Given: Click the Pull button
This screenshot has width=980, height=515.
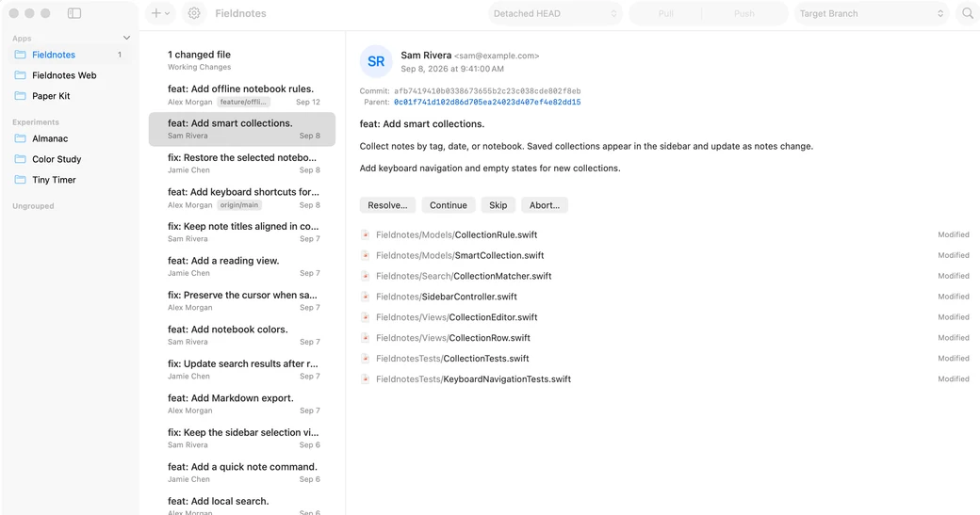Looking at the screenshot, I should (x=665, y=13).
